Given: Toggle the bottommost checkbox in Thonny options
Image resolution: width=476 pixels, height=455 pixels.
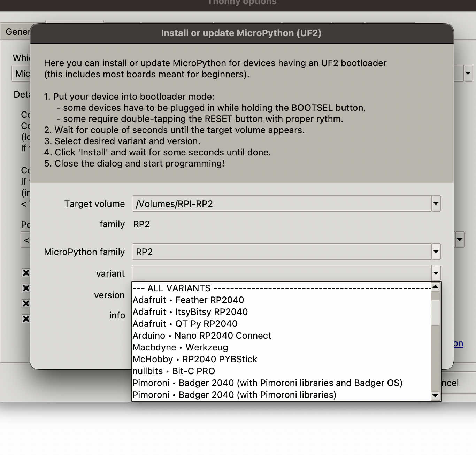Looking at the screenshot, I should pos(26,319).
